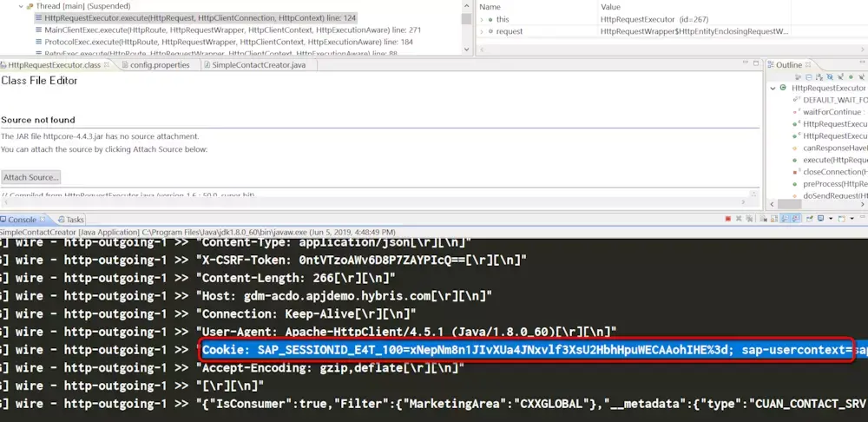
Task: Click the Remove Launch console icon
Action: click(739, 219)
